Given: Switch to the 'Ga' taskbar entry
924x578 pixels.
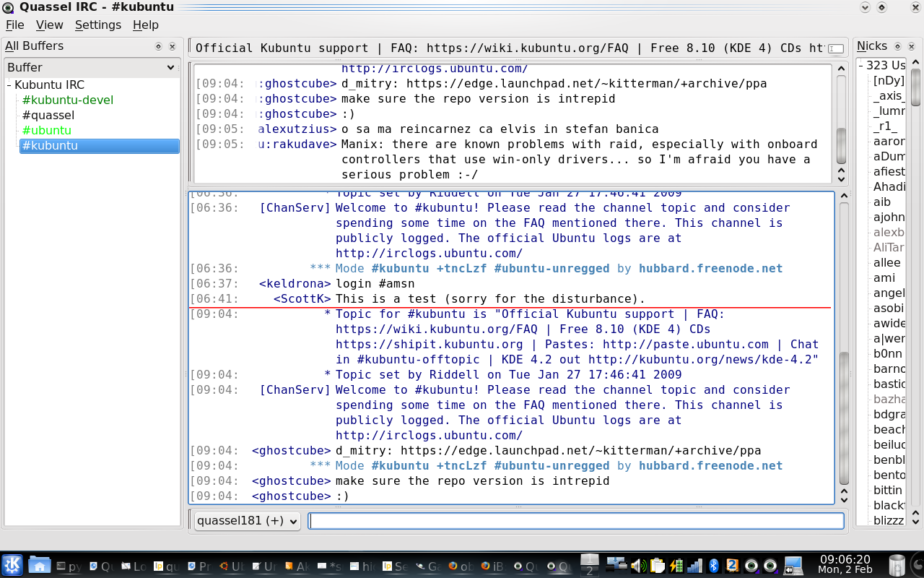Looking at the screenshot, I should (x=429, y=566).
